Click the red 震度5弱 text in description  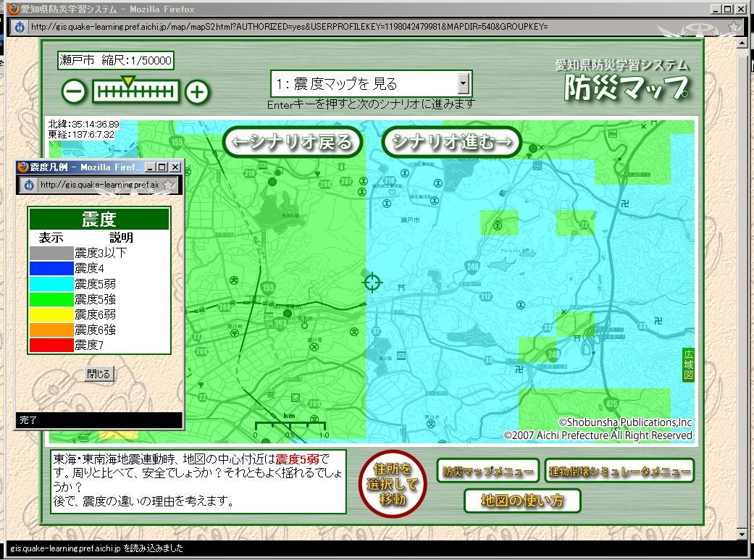click(297, 459)
